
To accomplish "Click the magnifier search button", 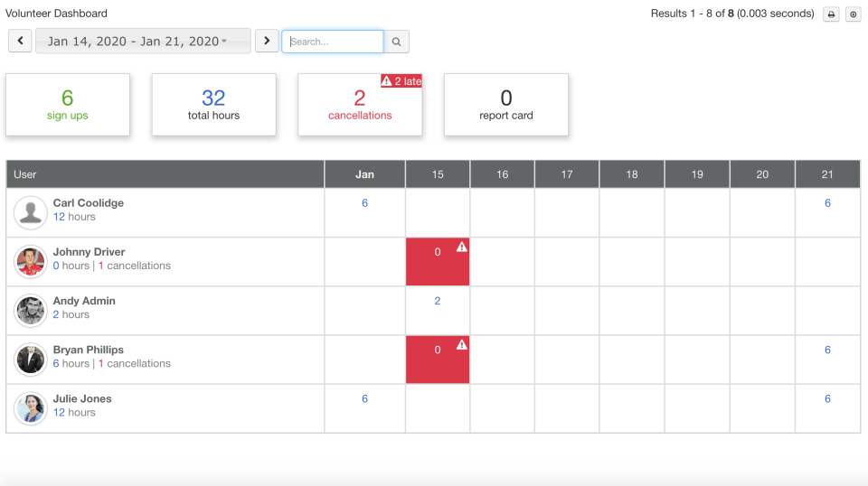I will (397, 42).
